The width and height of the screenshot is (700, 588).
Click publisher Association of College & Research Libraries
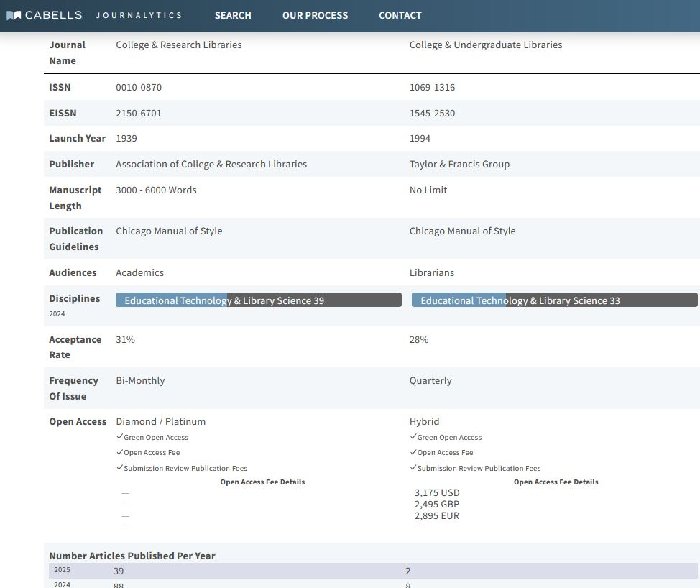tap(211, 165)
